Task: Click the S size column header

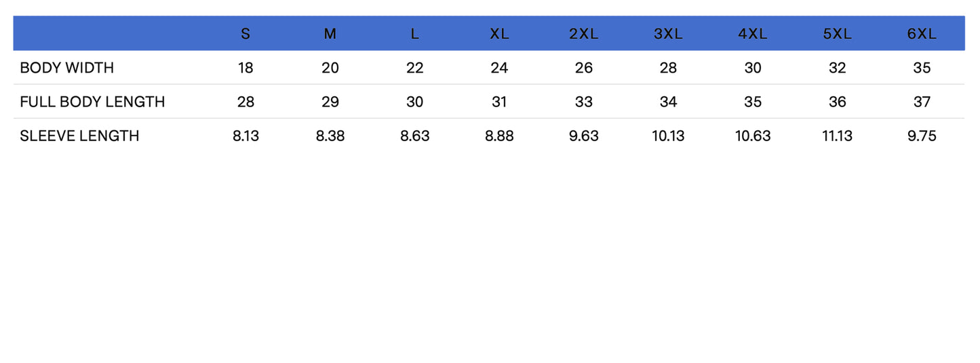Action: [246, 34]
